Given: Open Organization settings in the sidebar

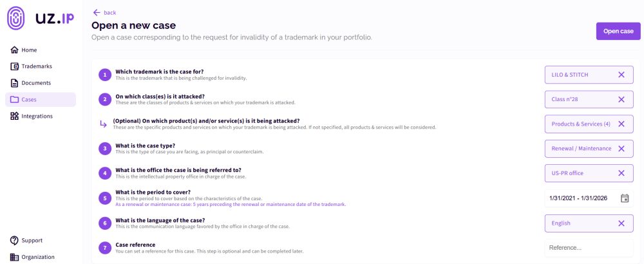Looking at the screenshot, I should pos(37,257).
